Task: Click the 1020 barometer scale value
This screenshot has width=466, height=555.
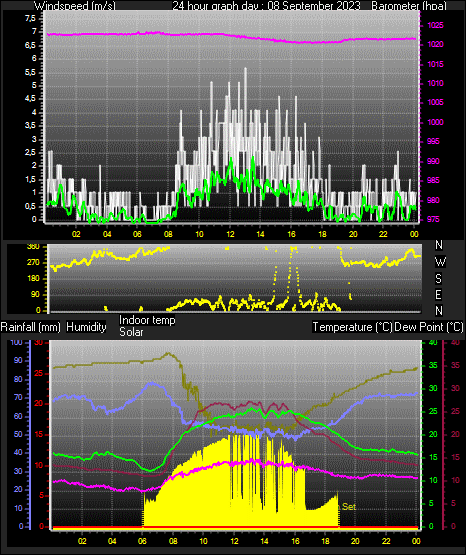Action: [435, 45]
